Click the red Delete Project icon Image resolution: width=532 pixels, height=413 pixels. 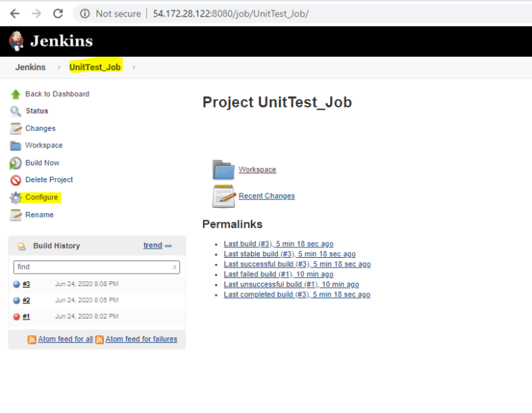tap(16, 180)
